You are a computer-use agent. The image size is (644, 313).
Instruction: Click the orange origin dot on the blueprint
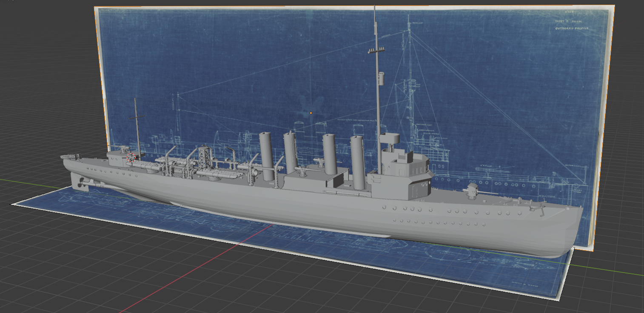coord(311,113)
